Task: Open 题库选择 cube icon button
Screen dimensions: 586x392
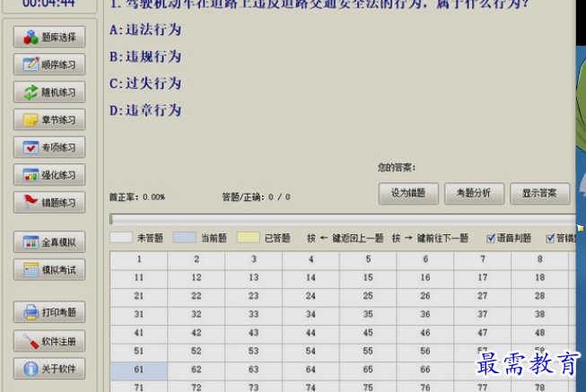Action: tap(49, 37)
